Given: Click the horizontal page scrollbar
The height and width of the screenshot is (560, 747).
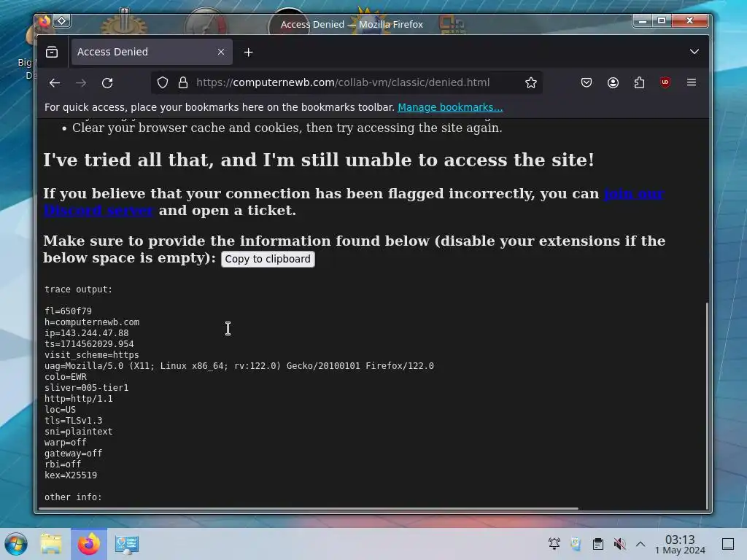Looking at the screenshot, I should pyautogui.click(x=309, y=508).
